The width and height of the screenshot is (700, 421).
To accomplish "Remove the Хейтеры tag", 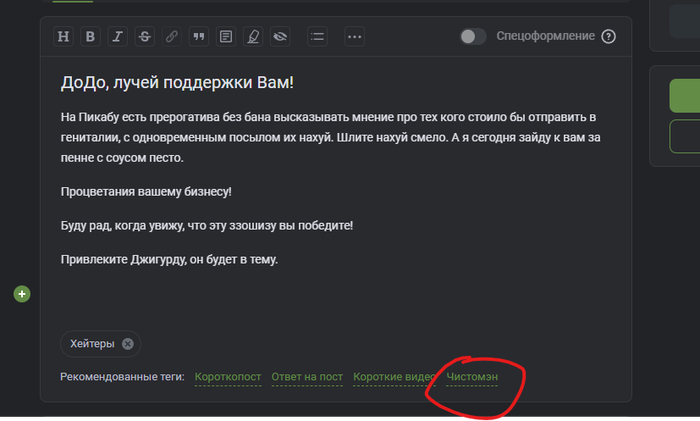I will click(128, 344).
